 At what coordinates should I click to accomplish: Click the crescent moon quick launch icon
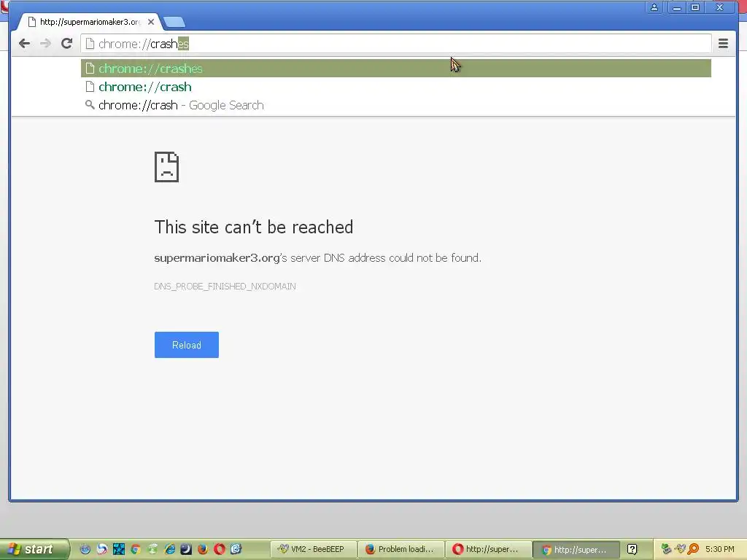(186, 549)
